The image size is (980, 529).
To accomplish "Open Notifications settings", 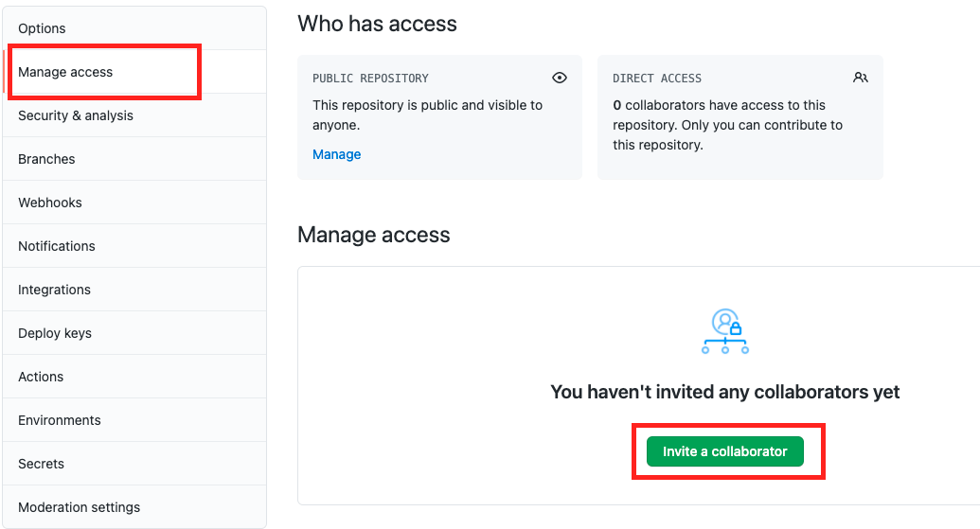I will 134,246.
